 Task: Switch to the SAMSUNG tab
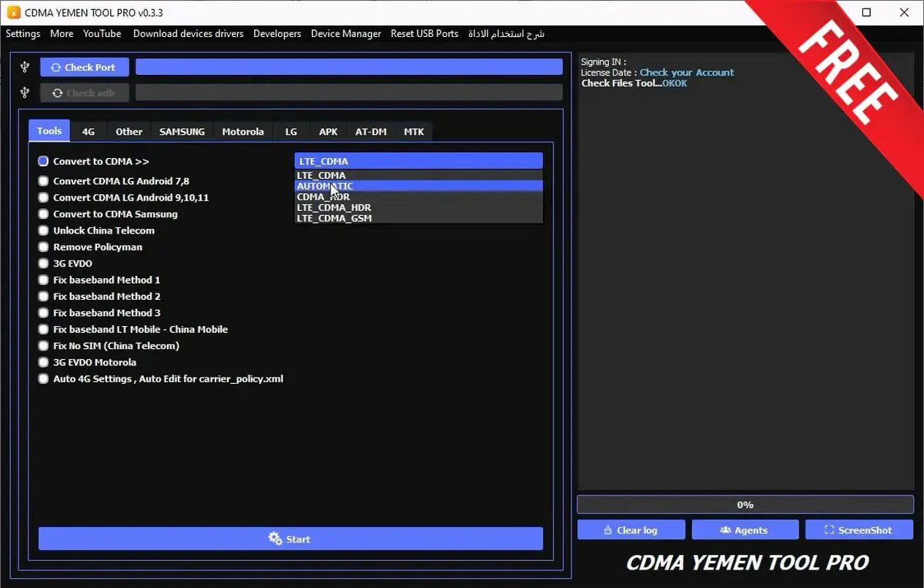[x=182, y=132]
